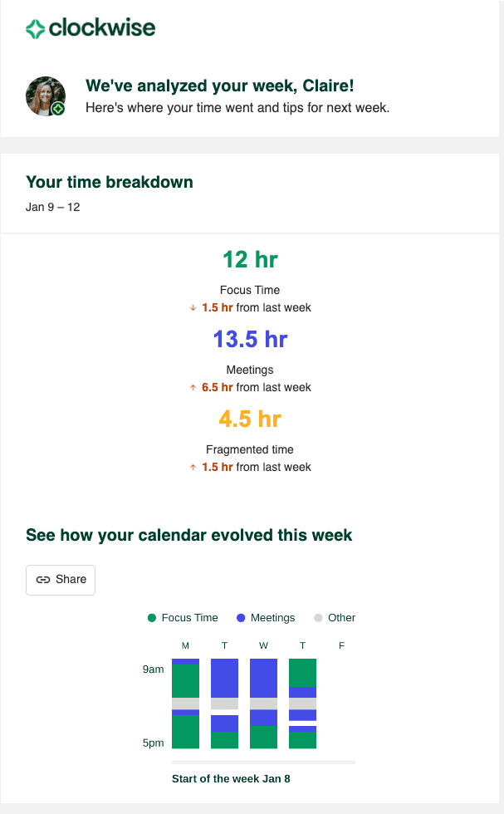Click the Fragmented time up arrow icon

pos(193,468)
